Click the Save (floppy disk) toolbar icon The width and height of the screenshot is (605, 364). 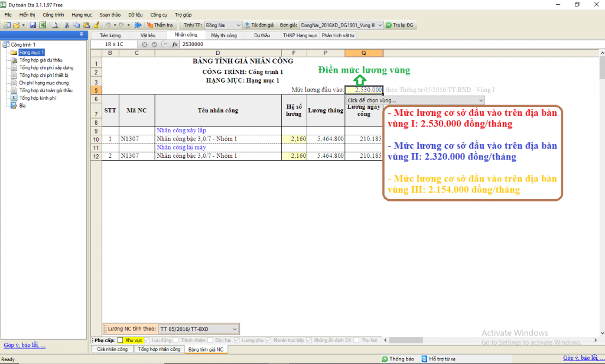[33, 25]
